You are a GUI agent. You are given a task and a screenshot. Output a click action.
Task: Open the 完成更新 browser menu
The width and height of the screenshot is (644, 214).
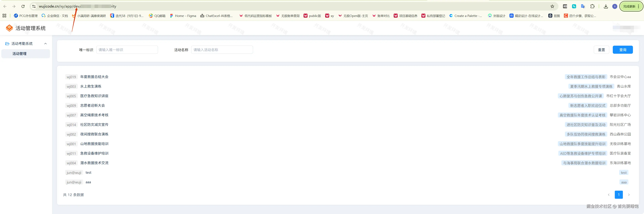(x=631, y=7)
